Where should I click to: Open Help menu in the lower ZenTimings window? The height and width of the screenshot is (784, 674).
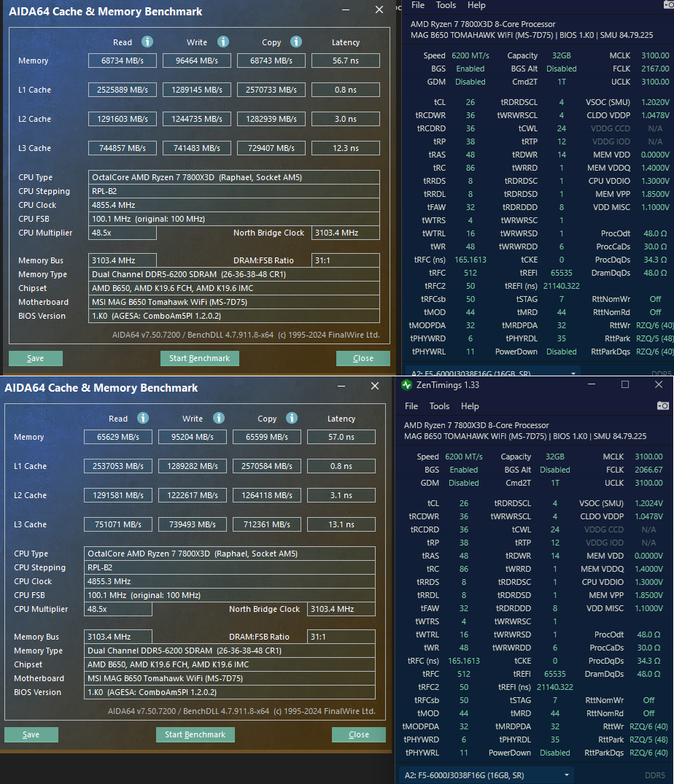[x=470, y=406]
